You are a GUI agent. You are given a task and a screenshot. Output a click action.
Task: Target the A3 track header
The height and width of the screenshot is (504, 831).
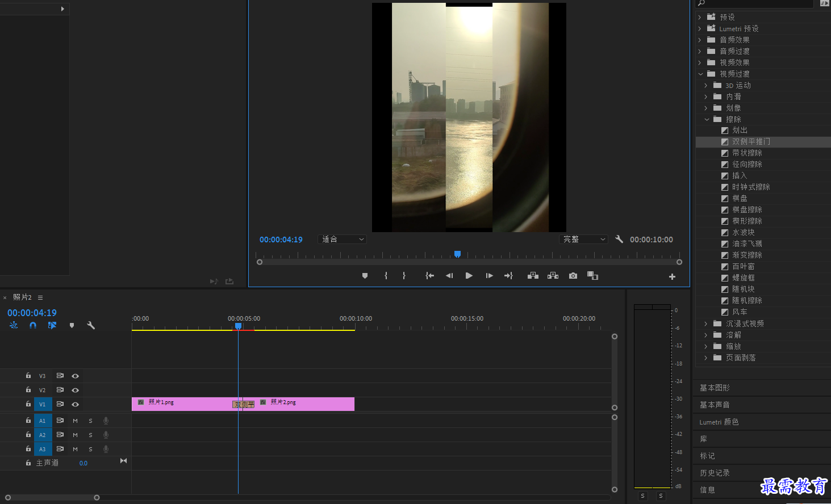click(42, 449)
